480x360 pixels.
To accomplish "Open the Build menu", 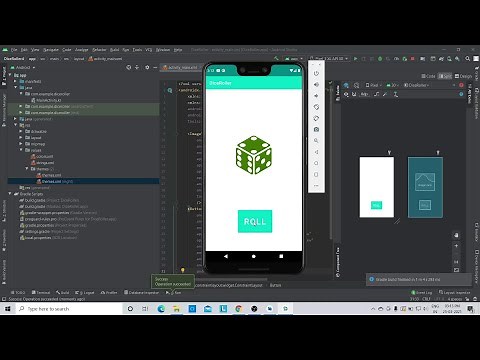I will (x=115, y=50).
